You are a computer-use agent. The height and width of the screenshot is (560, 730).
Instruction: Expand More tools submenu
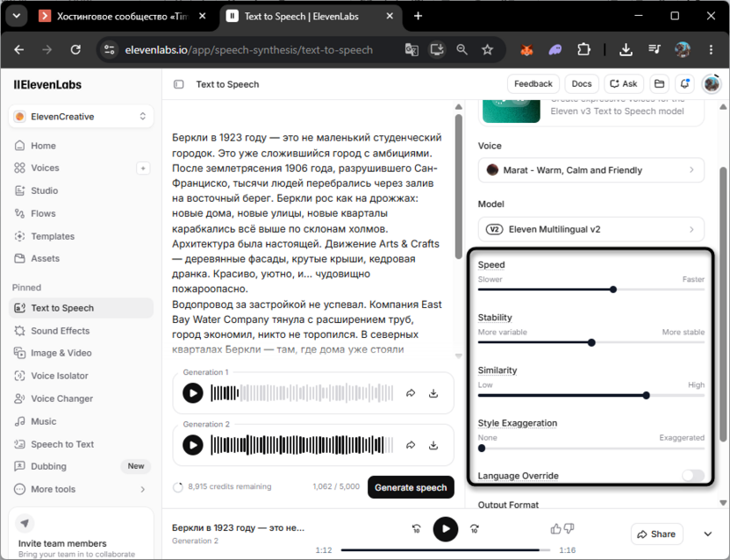pyautogui.click(x=81, y=489)
